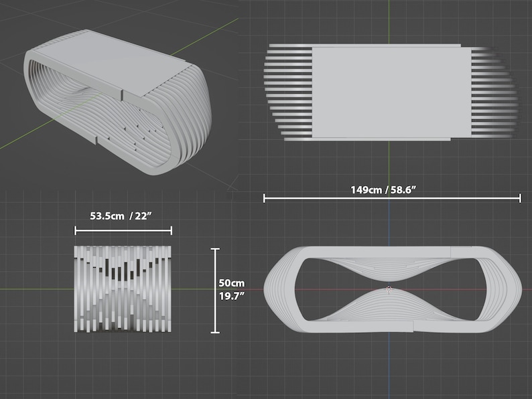Select the left slat ends in top view

click(287, 92)
